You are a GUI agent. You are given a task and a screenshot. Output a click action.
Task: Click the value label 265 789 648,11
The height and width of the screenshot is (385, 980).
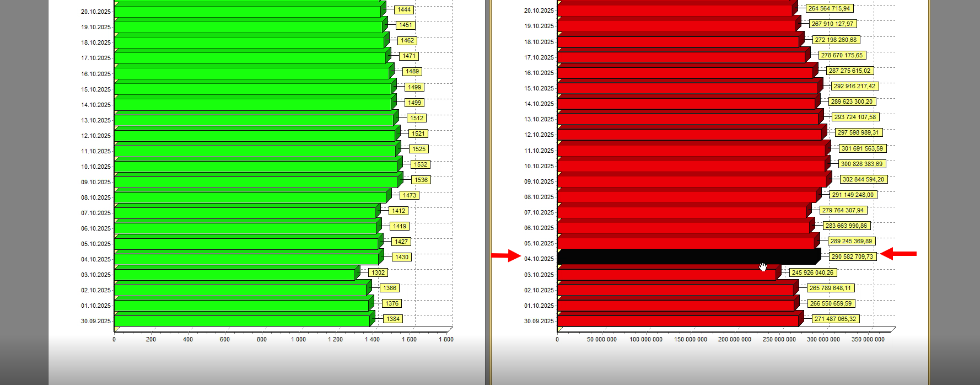(830, 288)
